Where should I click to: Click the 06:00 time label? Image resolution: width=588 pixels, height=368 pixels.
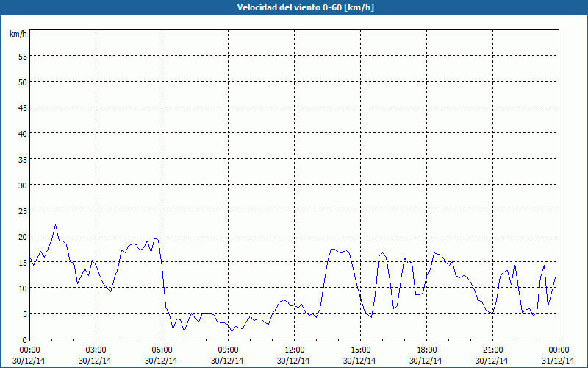point(162,350)
